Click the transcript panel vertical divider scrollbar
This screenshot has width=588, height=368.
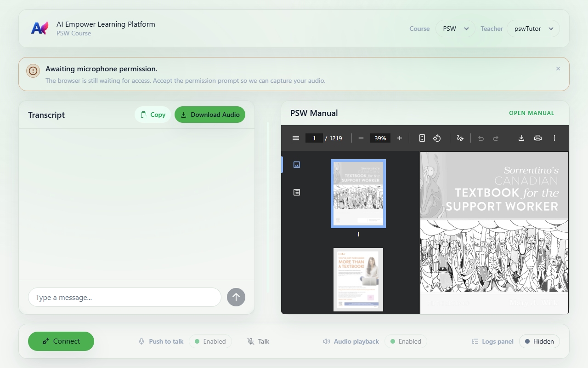(x=267, y=207)
